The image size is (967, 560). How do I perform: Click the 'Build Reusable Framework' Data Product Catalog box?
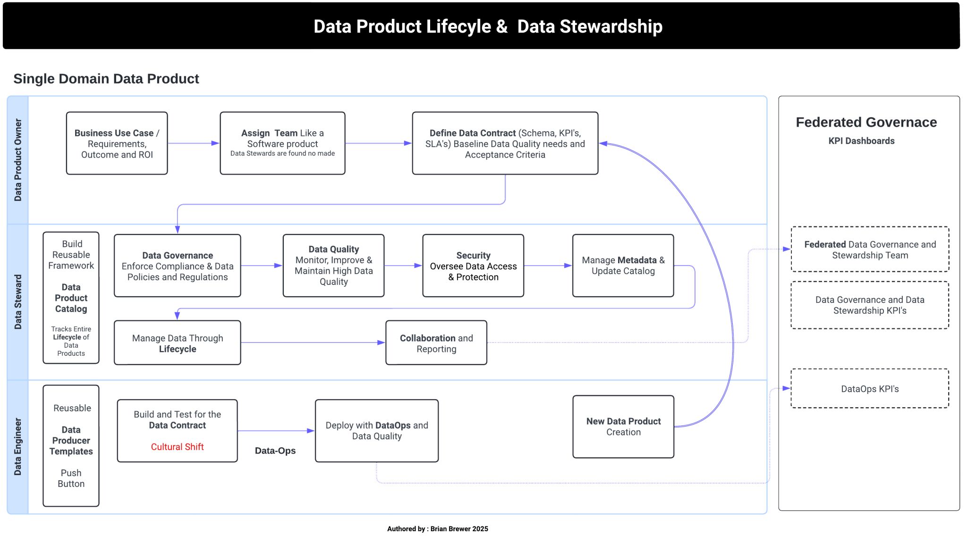tap(71, 298)
